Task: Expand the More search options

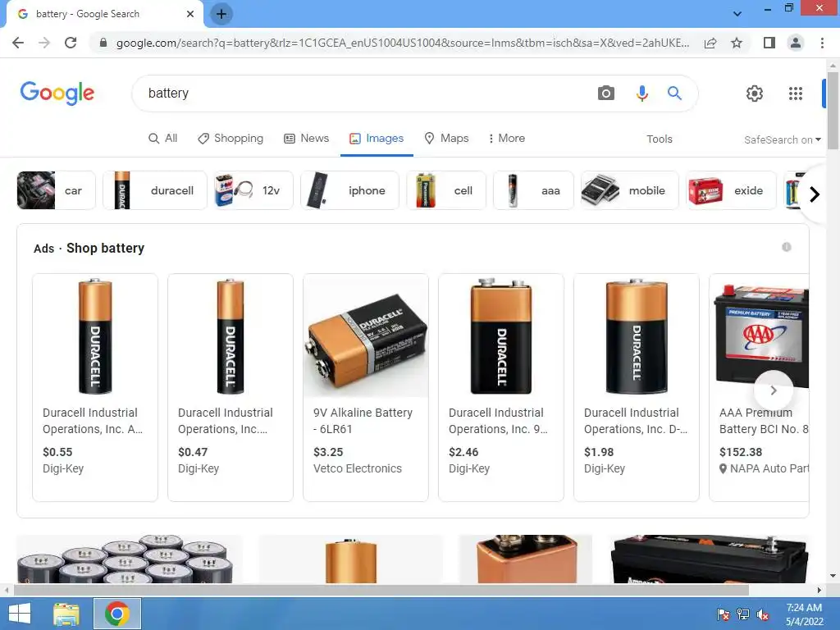Action: pos(506,138)
